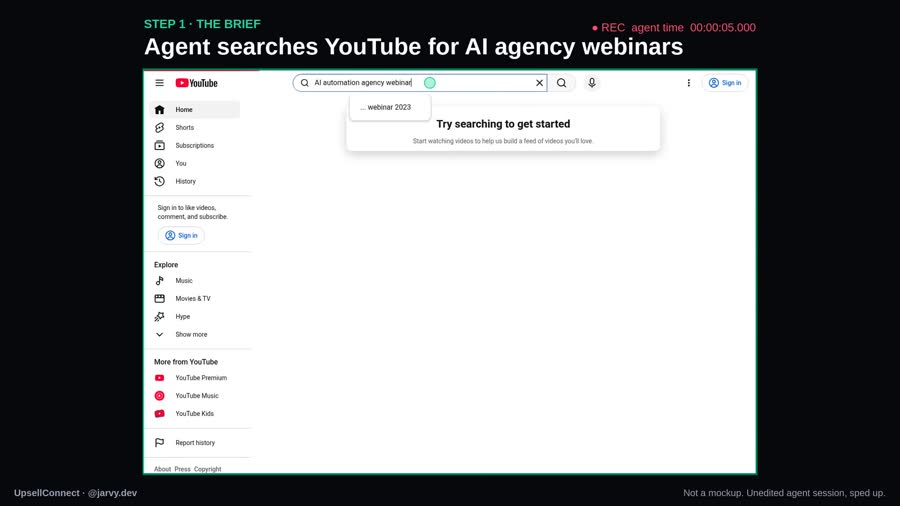Click the Report history flag icon
The height and width of the screenshot is (506, 900).
[x=160, y=443]
